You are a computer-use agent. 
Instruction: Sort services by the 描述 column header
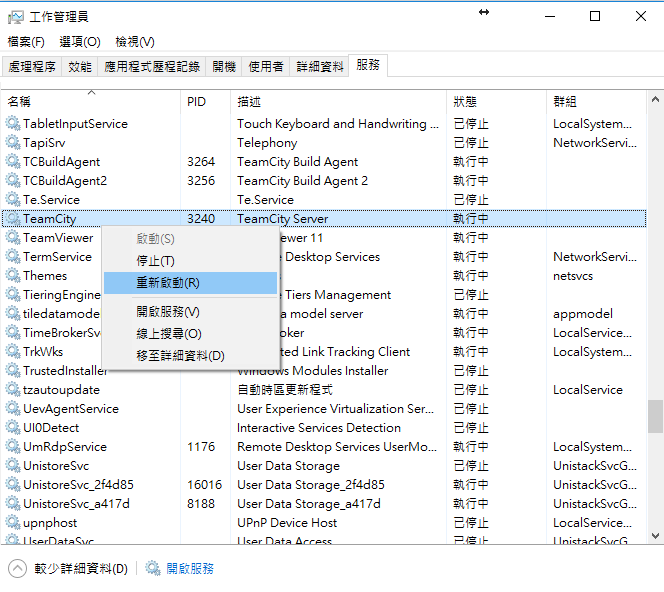338,102
